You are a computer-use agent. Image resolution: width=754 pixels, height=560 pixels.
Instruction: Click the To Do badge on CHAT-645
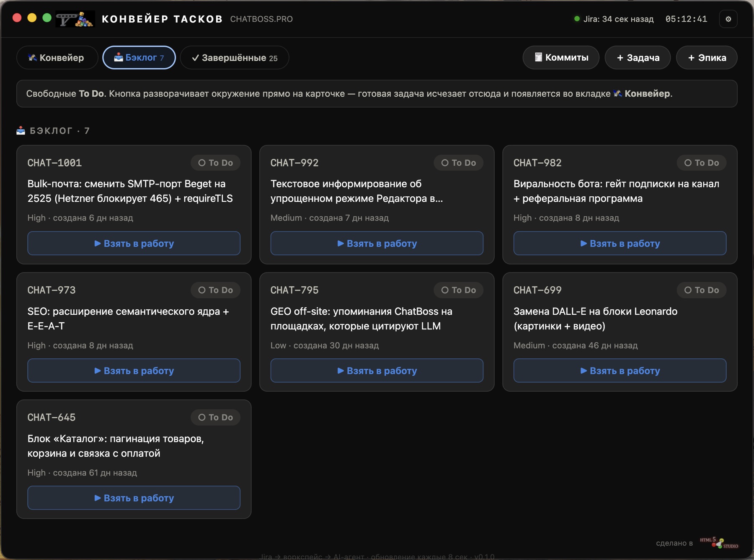[x=215, y=417]
